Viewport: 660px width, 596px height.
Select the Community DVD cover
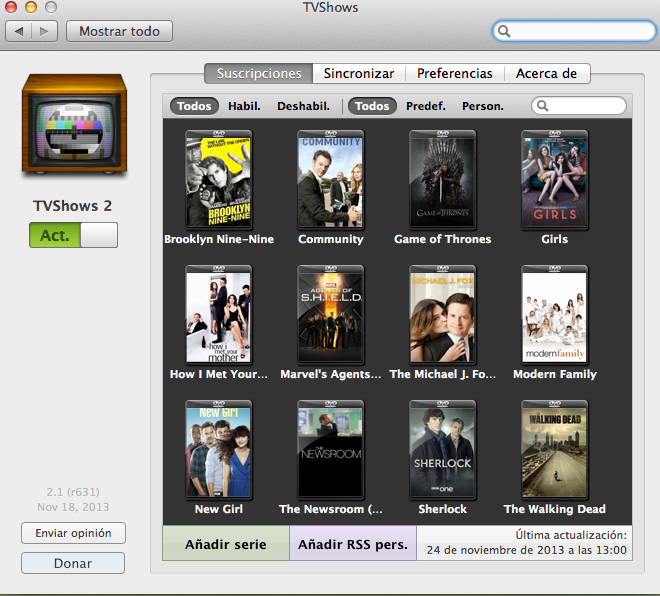click(x=330, y=180)
